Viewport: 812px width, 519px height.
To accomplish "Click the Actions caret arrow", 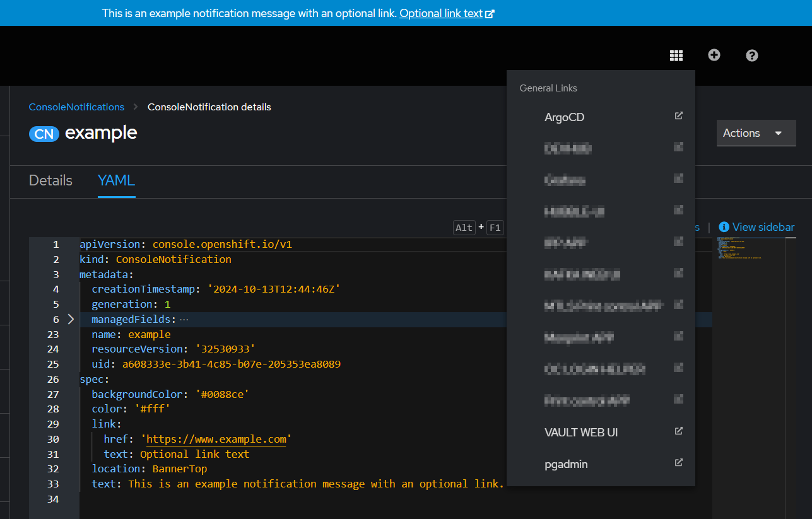I will coord(779,133).
